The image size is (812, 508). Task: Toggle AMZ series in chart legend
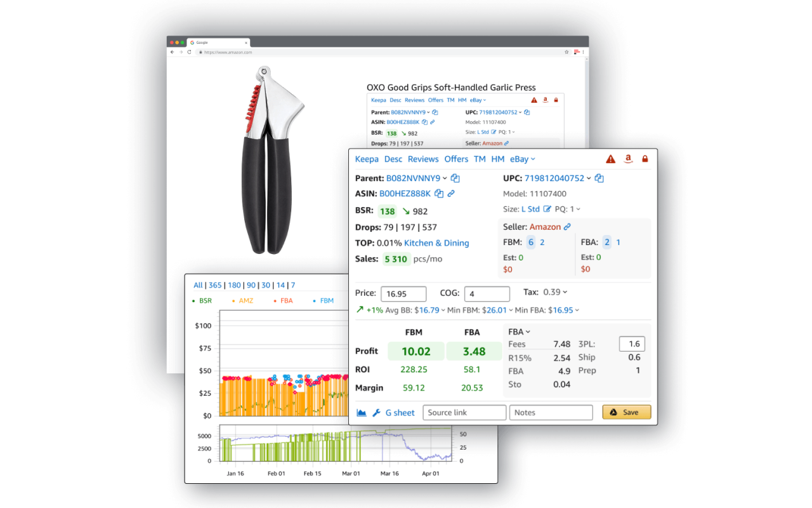point(243,300)
